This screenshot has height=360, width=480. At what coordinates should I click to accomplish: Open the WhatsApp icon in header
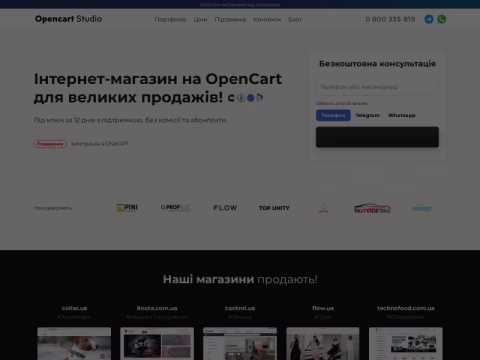[442, 19]
